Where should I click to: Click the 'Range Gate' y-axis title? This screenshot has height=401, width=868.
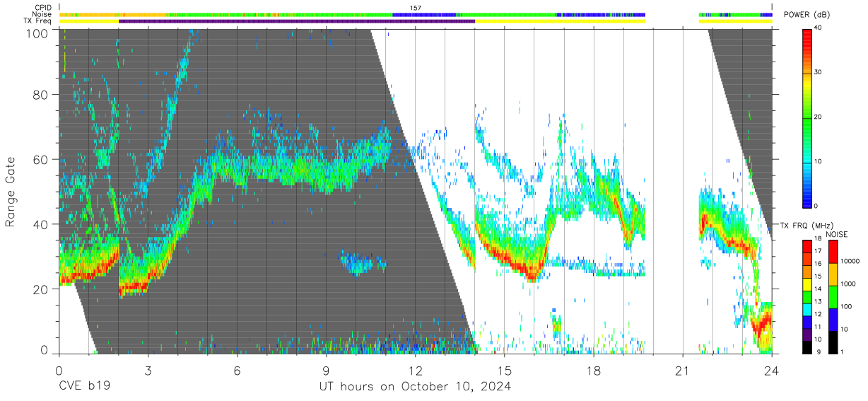pyautogui.click(x=11, y=192)
